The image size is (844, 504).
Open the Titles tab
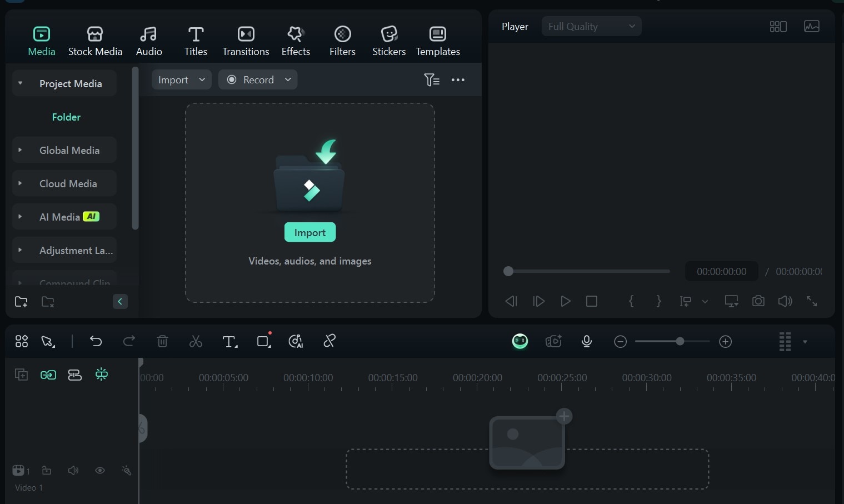(196, 41)
